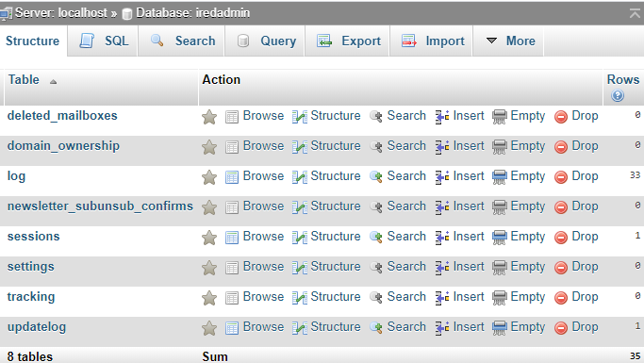Click the Browse icon for the domain_ownership table
Screen dimensions: 644x363
tap(232, 147)
